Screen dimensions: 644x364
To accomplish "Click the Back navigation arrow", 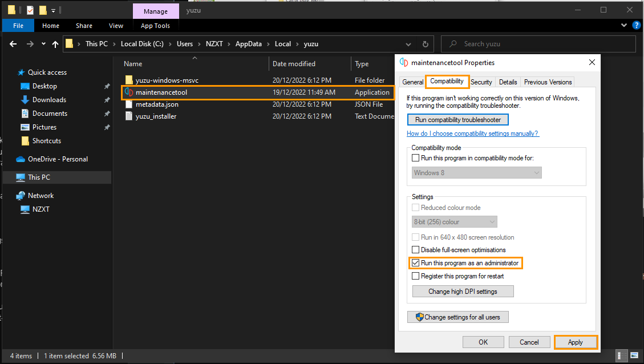I will tap(13, 44).
